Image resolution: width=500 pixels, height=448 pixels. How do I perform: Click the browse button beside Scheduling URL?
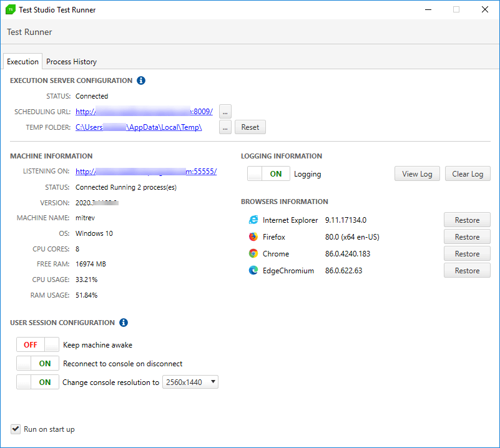pyautogui.click(x=225, y=112)
